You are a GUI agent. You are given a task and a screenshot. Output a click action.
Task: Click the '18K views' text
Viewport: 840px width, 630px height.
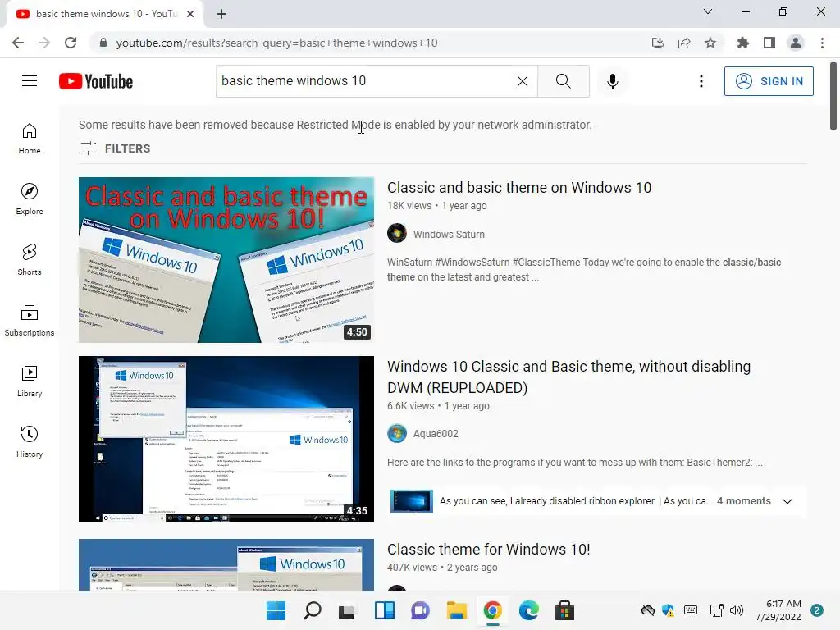pyautogui.click(x=409, y=206)
